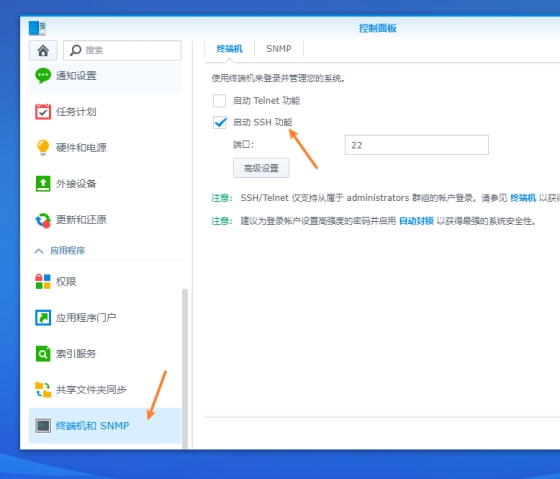560x479 pixels.
Task: Open 权限 label in sidebar
Action: [66, 281]
